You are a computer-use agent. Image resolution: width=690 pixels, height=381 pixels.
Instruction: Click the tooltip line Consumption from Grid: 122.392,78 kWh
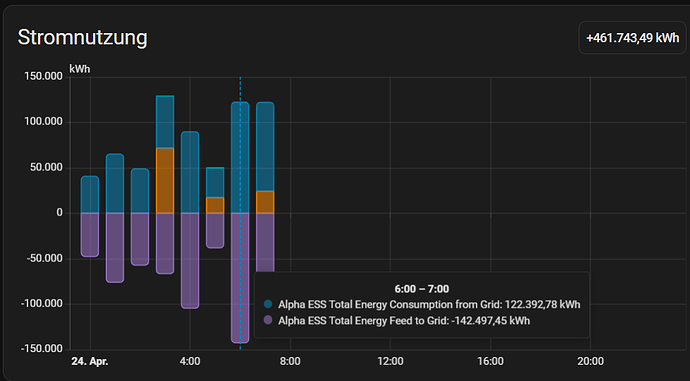pos(429,304)
